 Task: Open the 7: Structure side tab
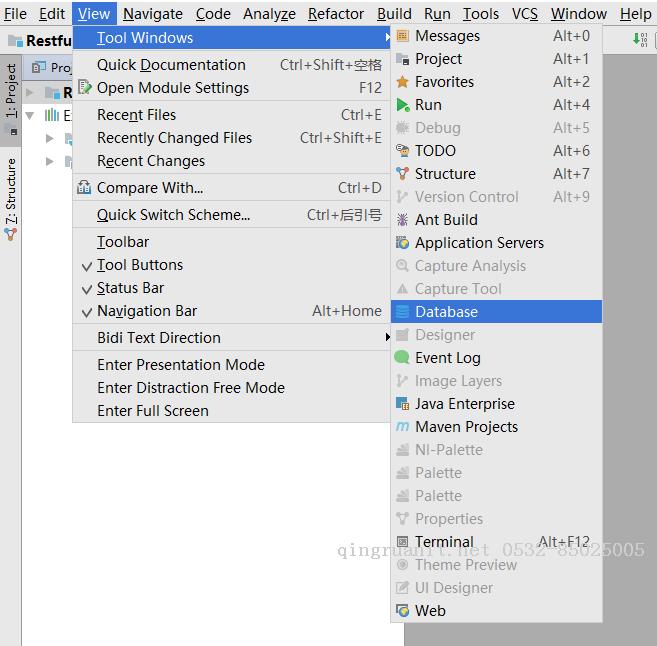11,199
